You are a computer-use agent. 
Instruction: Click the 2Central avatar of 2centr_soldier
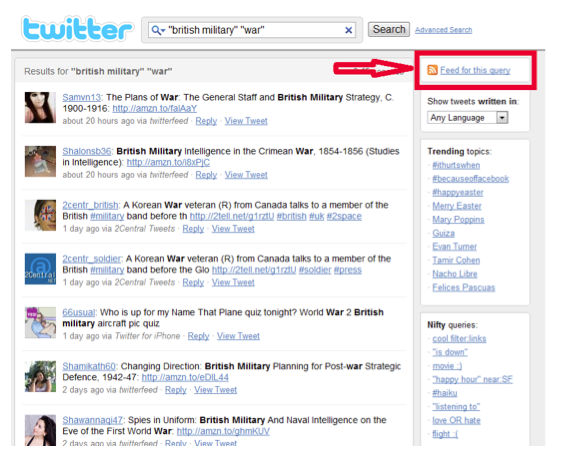coord(40,269)
